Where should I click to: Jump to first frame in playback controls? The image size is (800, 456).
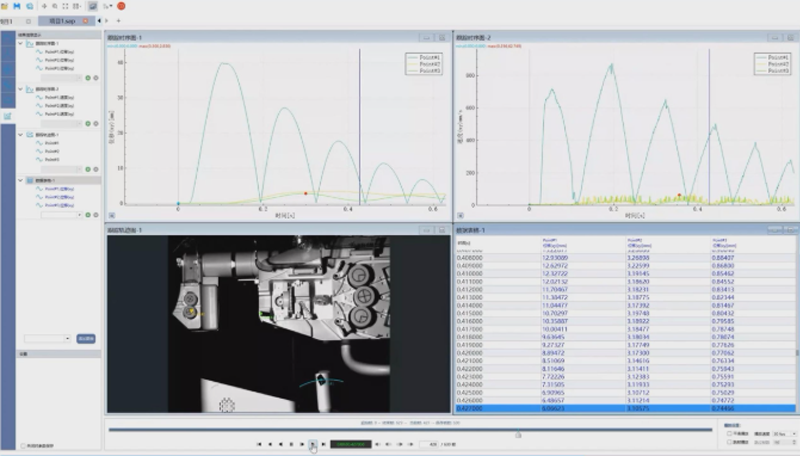pyautogui.click(x=259, y=444)
